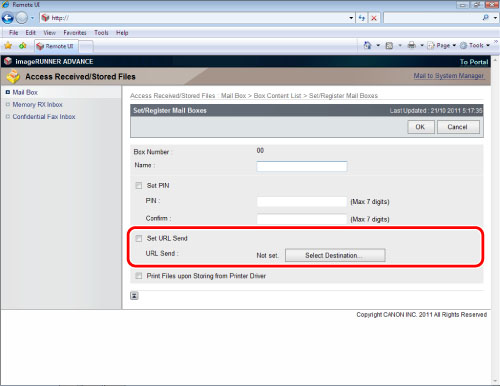This screenshot has width=500, height=386.
Task: Click the Select Destination button
Action: [335, 255]
